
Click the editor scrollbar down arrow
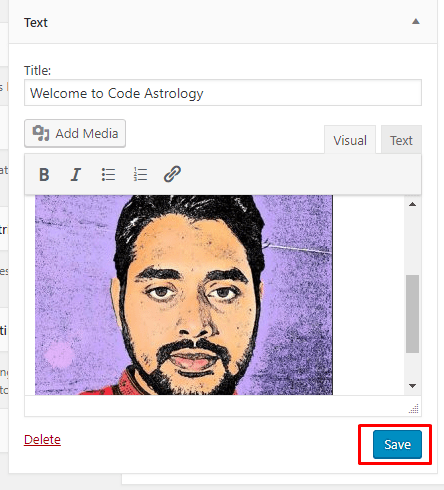(413, 386)
